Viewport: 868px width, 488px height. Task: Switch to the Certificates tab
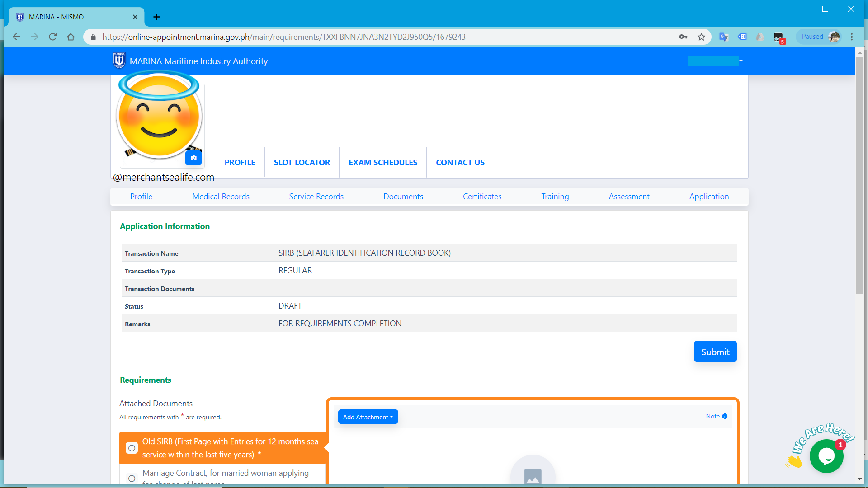pyautogui.click(x=481, y=197)
